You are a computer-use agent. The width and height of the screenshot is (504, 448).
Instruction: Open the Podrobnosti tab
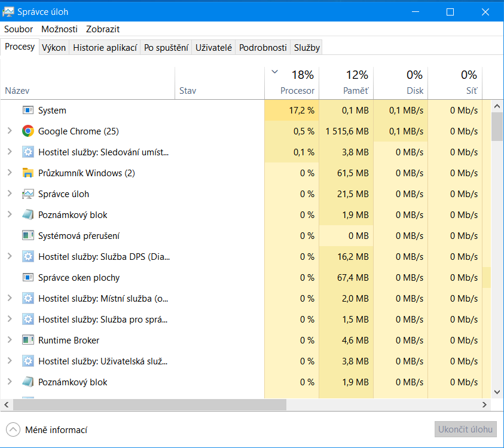(x=263, y=48)
